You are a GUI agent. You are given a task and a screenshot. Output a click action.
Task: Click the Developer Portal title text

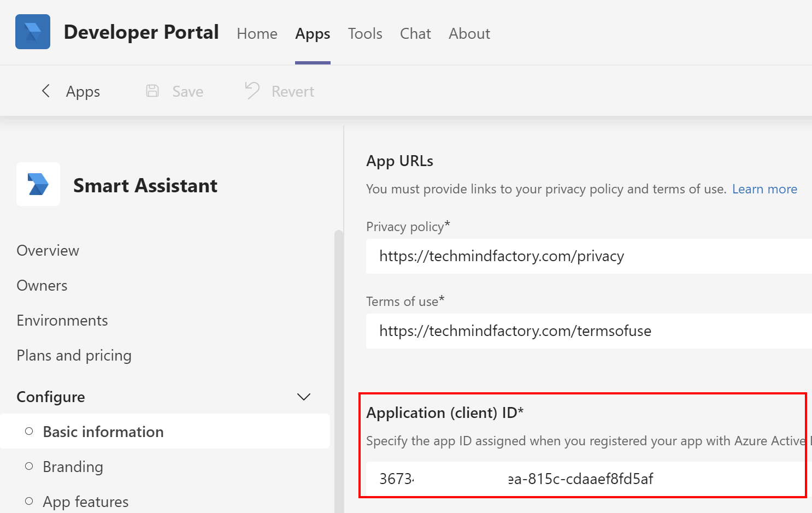141,32
